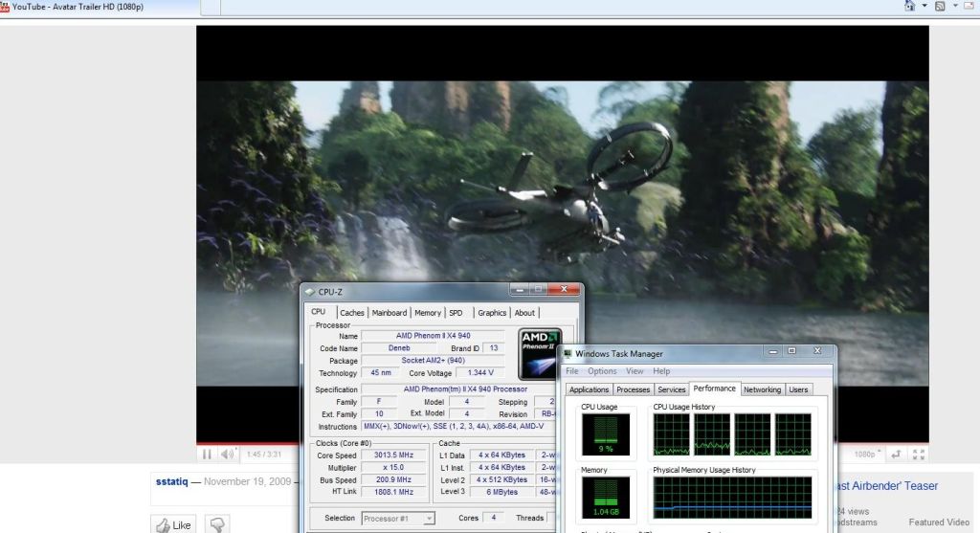Image resolution: width=980 pixels, height=533 pixels.
Task: Click the AMD Phenom II X4 940 name field
Action: point(434,336)
